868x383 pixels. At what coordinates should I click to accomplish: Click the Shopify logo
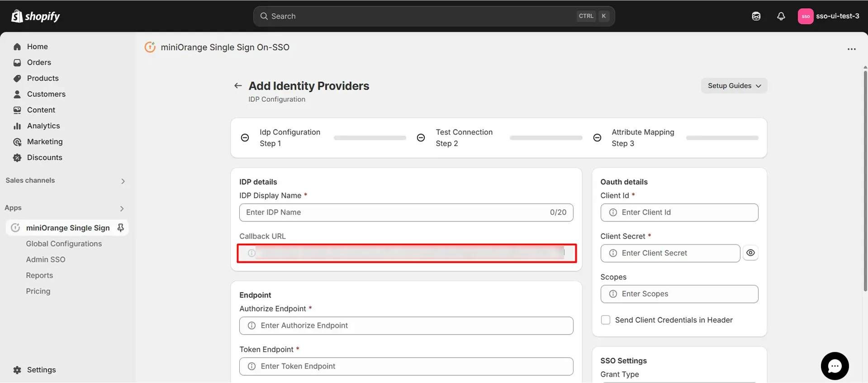[35, 16]
